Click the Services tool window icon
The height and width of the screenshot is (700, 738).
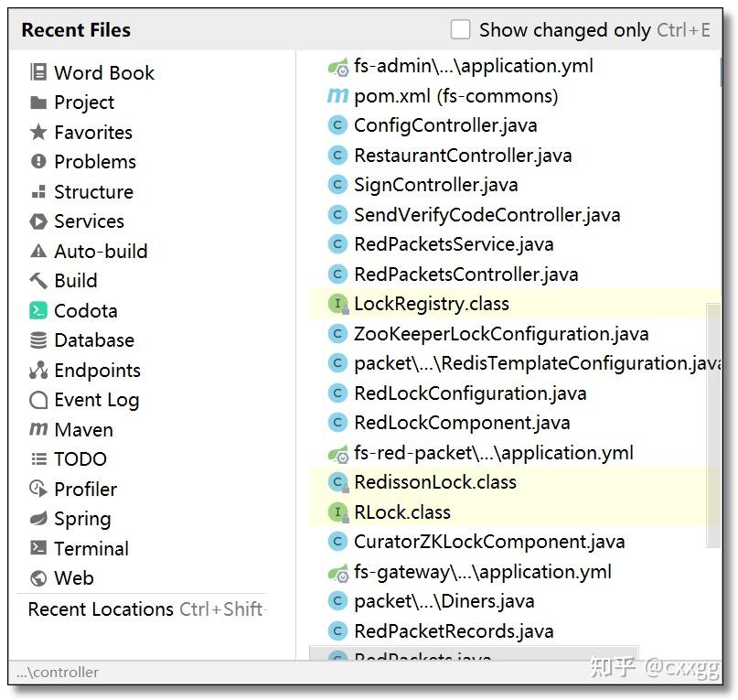tap(88, 221)
